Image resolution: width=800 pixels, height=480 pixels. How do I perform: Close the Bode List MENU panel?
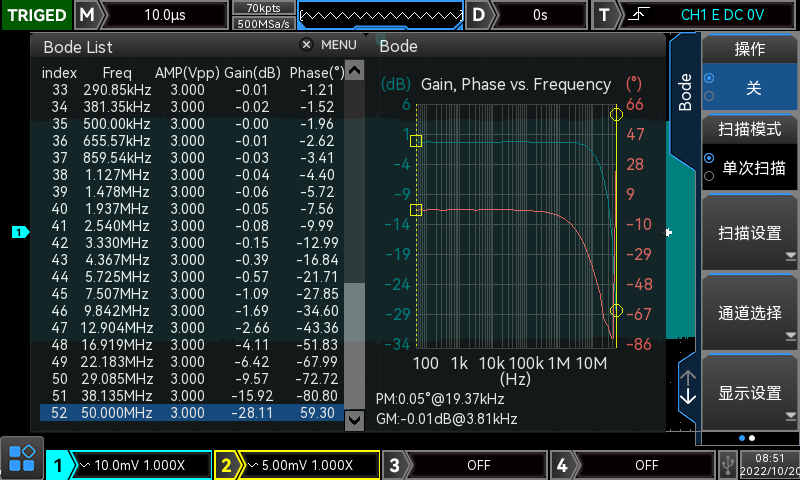pyautogui.click(x=307, y=45)
